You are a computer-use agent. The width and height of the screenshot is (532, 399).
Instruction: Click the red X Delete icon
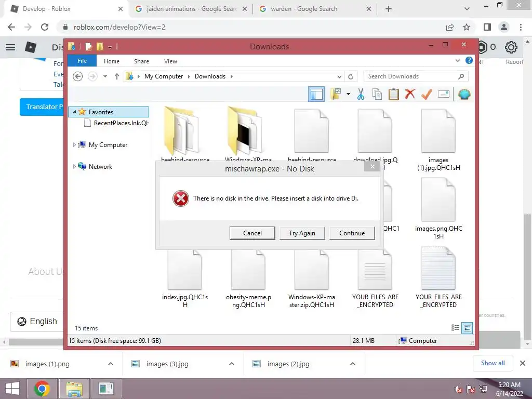(410, 94)
